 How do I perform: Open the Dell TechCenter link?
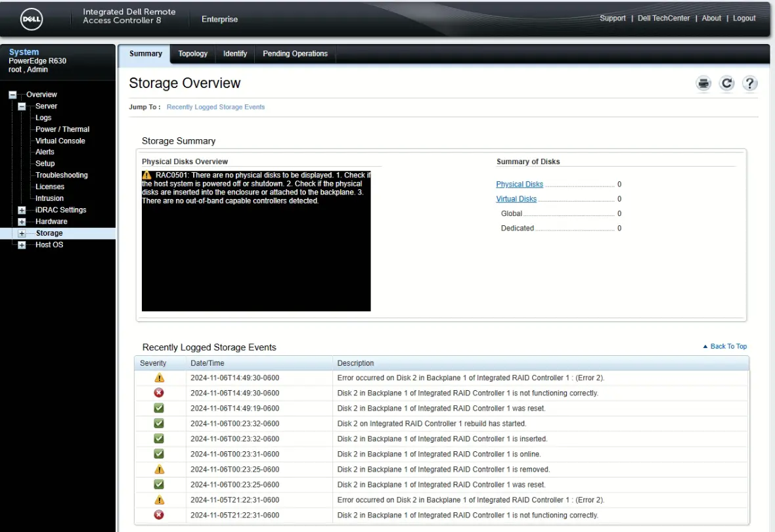click(x=663, y=18)
